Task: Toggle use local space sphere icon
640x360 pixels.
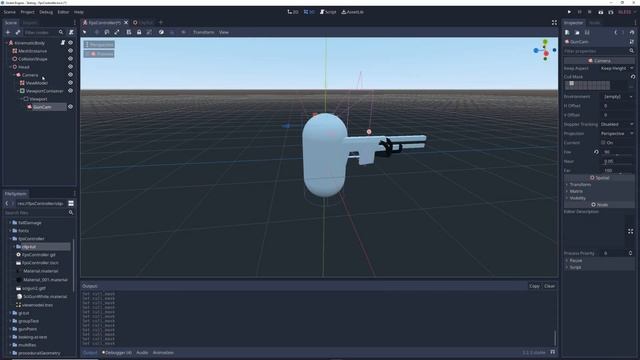Action: pos(161,32)
